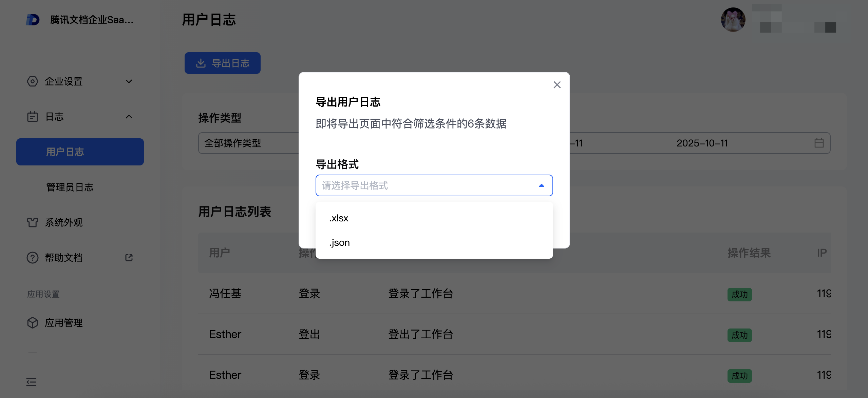This screenshot has width=868, height=398.
Task: Click the 2025-10-11 end date field
Action: 702,143
